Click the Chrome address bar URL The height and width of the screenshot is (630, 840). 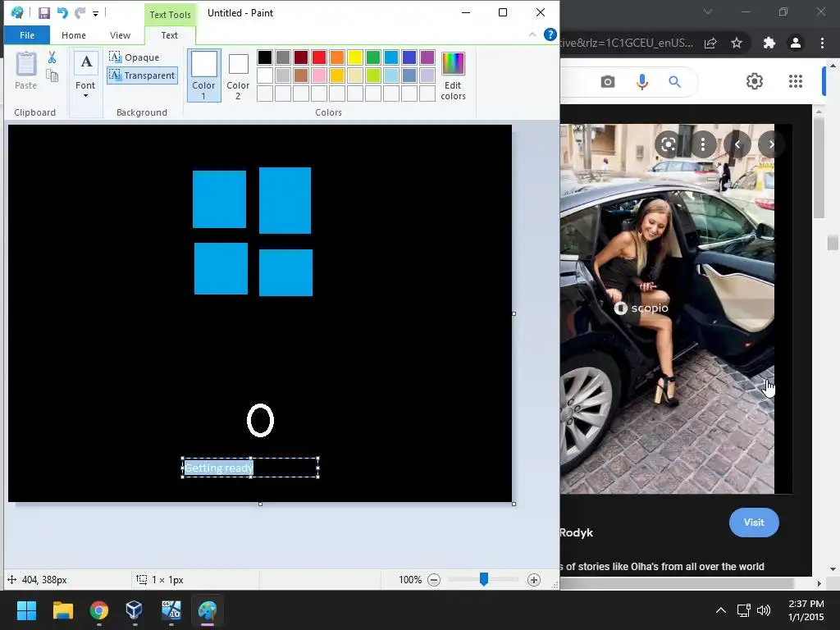tap(627, 43)
